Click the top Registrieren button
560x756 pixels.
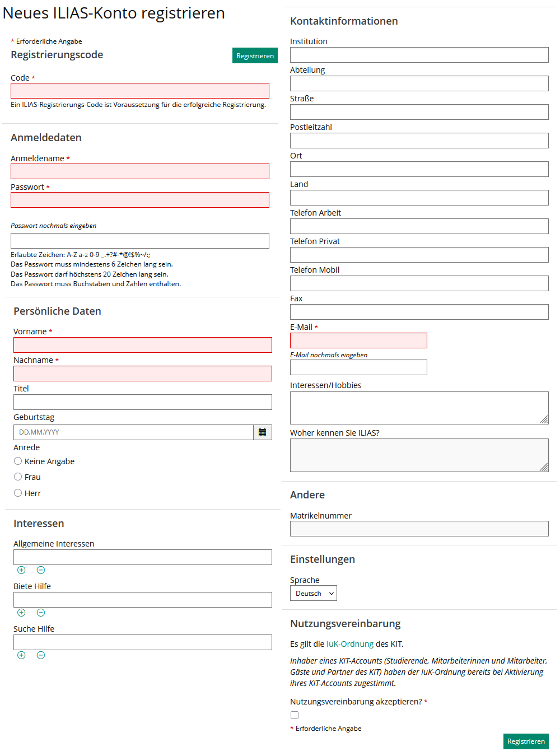tap(255, 55)
